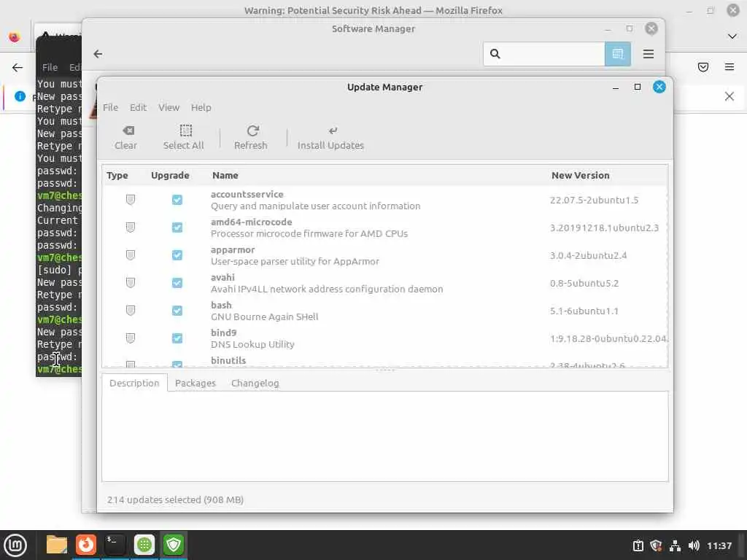Open the Help menu in Update Manager

pyautogui.click(x=201, y=107)
